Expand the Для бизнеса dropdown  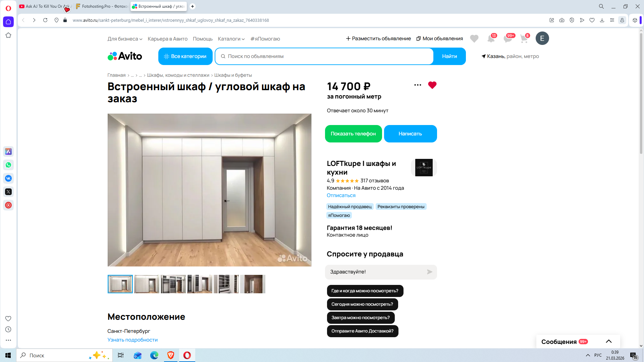pyautogui.click(x=125, y=39)
